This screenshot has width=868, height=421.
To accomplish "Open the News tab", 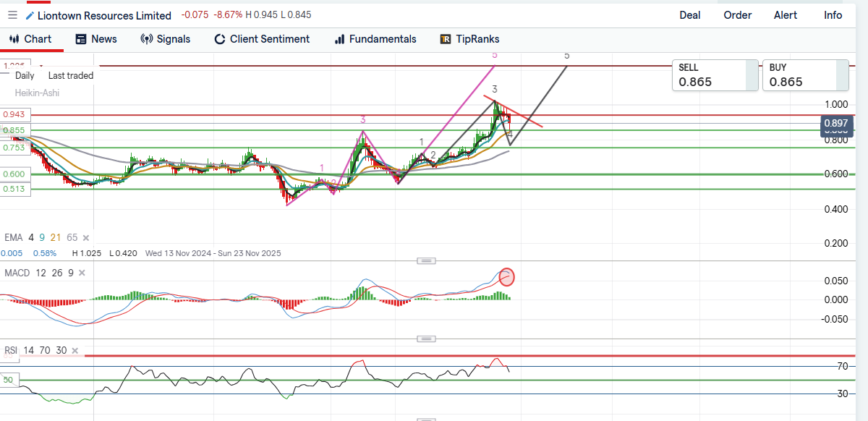I will pos(96,39).
